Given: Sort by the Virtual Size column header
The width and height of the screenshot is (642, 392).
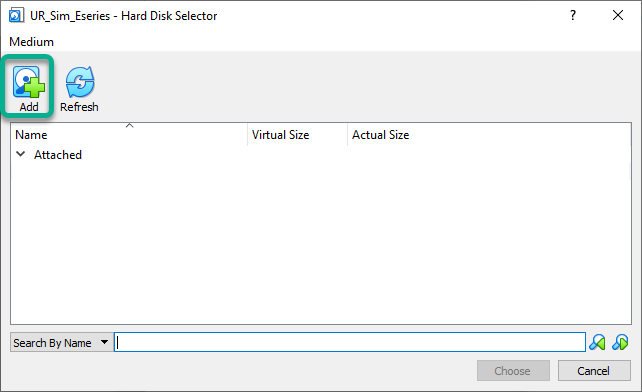Looking at the screenshot, I should pyautogui.click(x=280, y=135).
